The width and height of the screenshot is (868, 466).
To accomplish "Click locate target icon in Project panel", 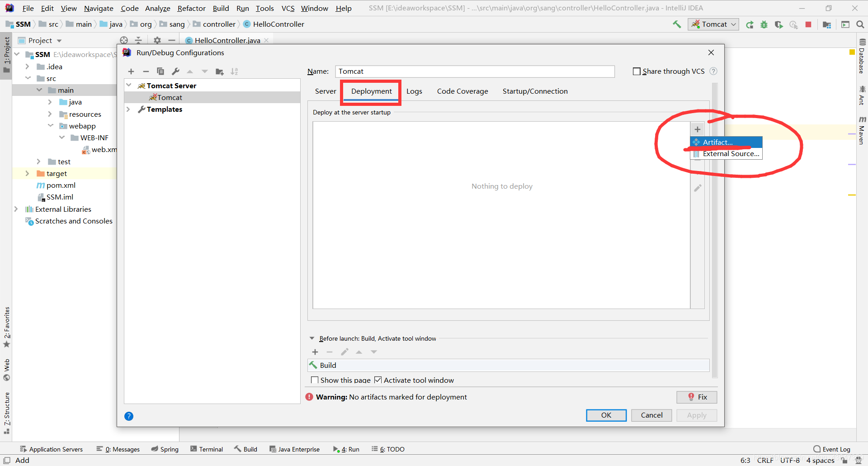I will click(124, 40).
